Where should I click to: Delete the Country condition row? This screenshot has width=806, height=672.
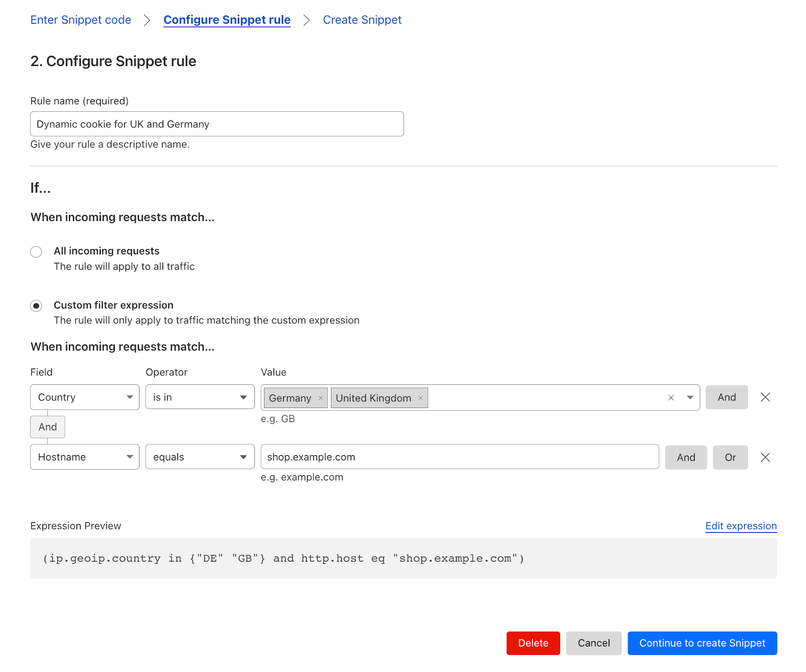point(765,397)
